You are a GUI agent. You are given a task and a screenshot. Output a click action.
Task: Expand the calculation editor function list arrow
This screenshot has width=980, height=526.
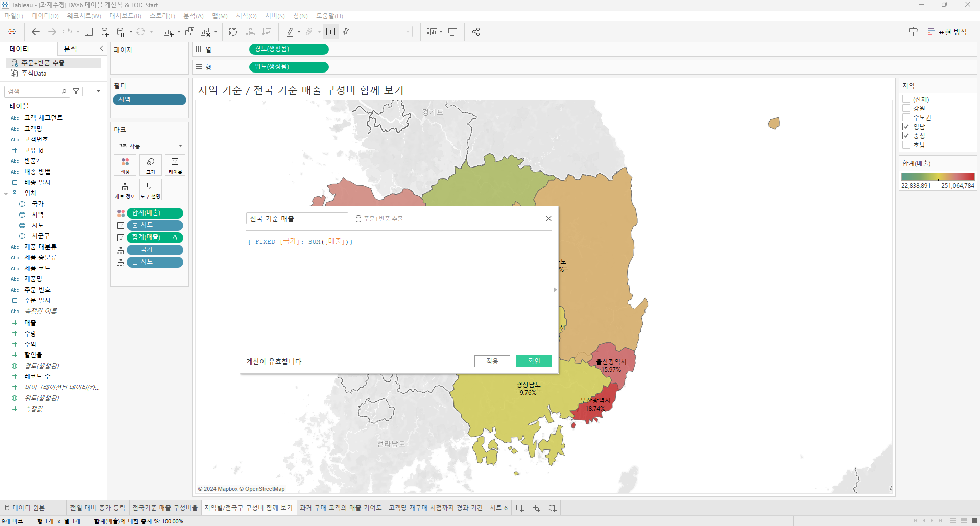click(555, 290)
